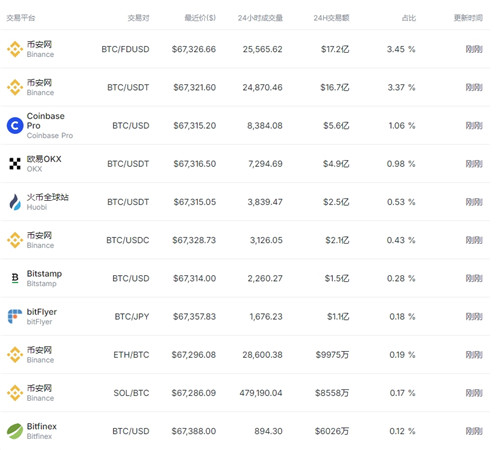Select the BTC/JPY trading pair
The height and width of the screenshot is (450, 500).
point(132,316)
